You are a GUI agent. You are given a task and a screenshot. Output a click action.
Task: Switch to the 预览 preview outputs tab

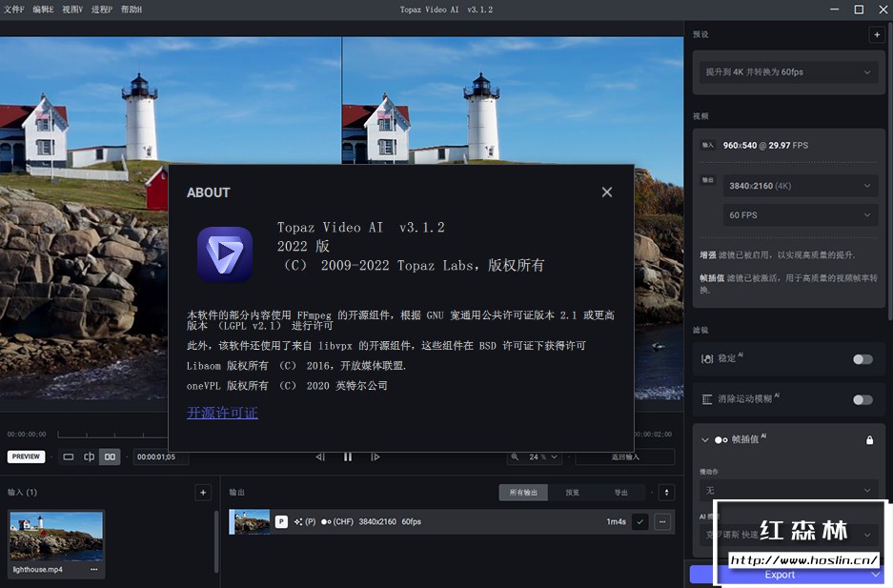coord(573,493)
